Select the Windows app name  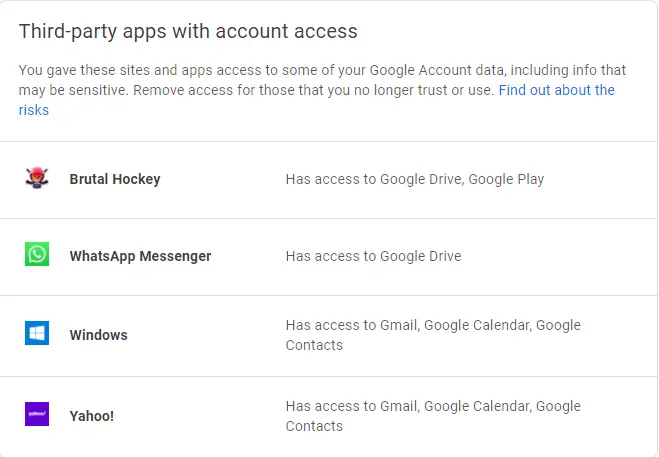coord(98,335)
